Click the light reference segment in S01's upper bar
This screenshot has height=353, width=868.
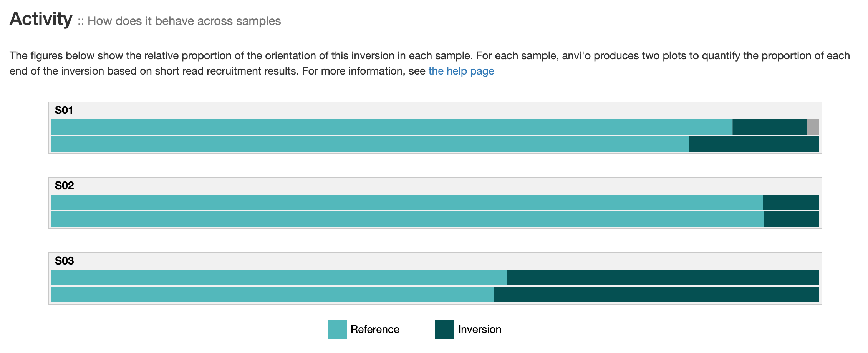pos(392,127)
